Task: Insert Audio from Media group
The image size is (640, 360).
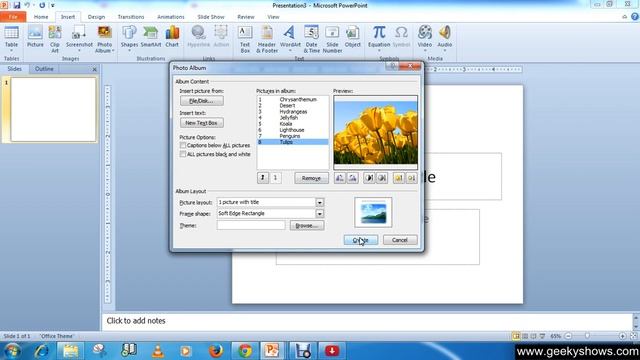Action: pyautogui.click(x=444, y=38)
